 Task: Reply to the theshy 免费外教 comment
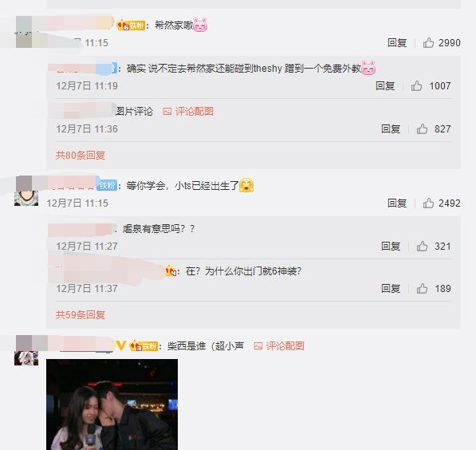(385, 85)
